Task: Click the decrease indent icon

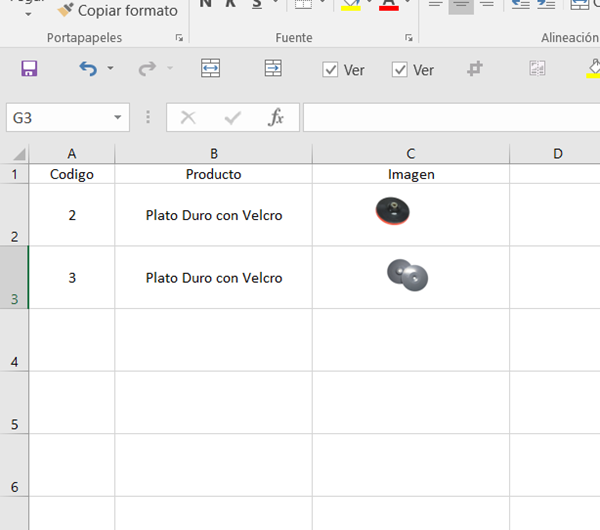Action: (x=521, y=5)
